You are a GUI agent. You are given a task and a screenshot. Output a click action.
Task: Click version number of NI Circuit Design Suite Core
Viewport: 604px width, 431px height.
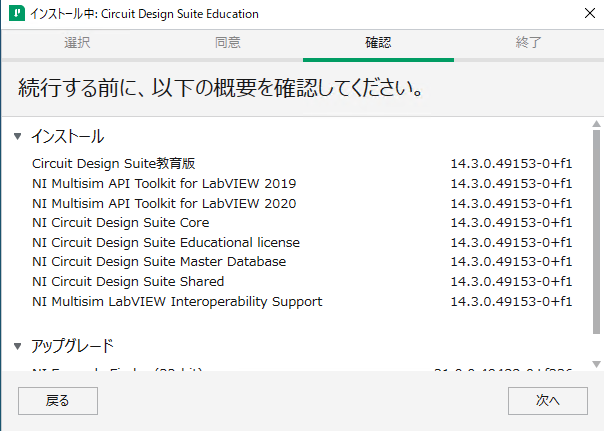pos(512,223)
